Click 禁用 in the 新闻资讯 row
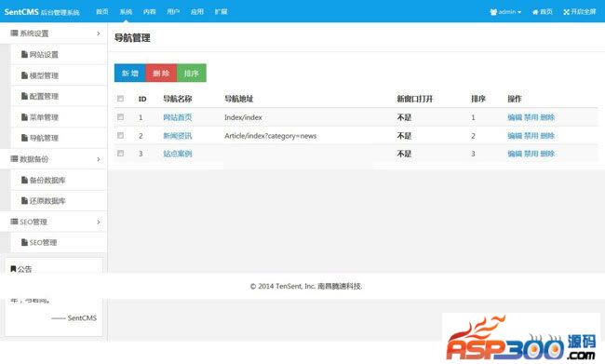 coord(531,136)
